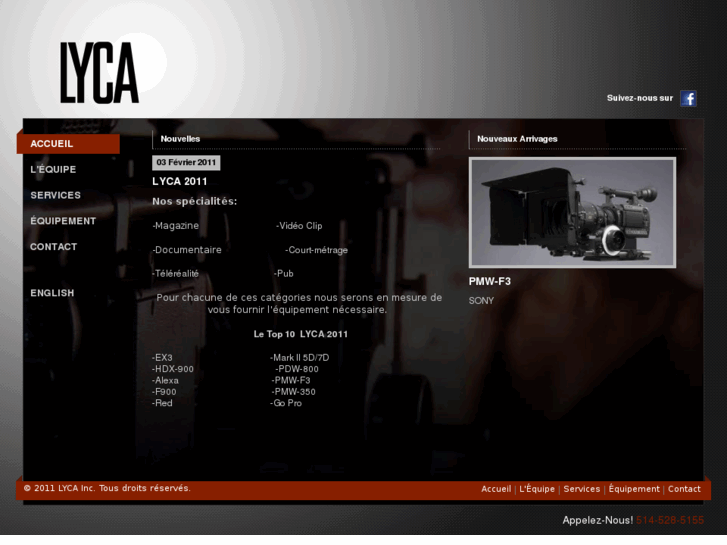The image size is (727, 545).
Task: Click footer link L'Équipe
Action: pyautogui.click(x=537, y=489)
